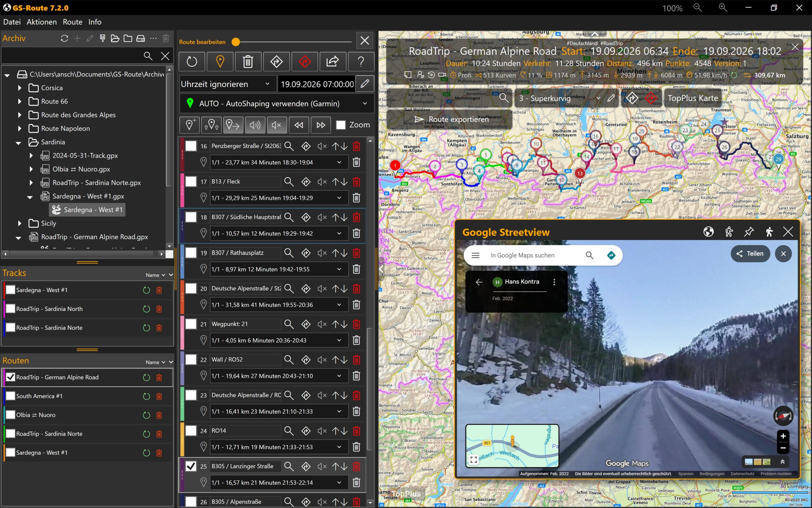Click the red route direction diamond button

(304, 62)
